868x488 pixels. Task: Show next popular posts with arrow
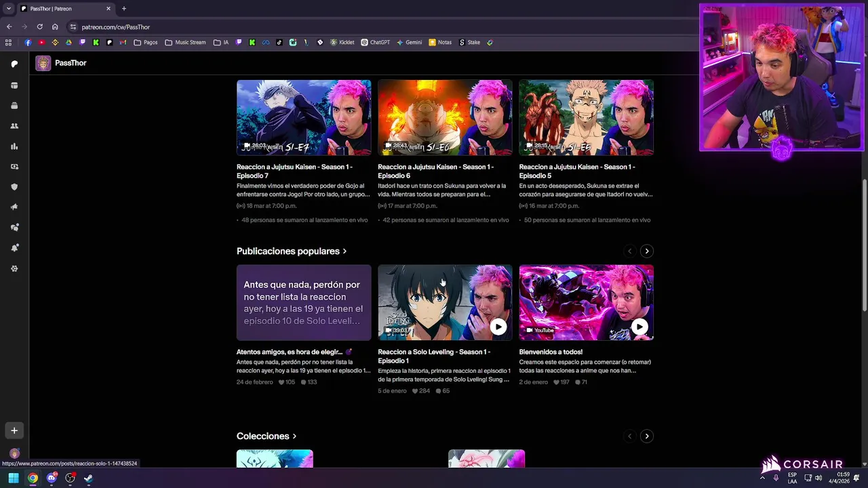(x=647, y=251)
